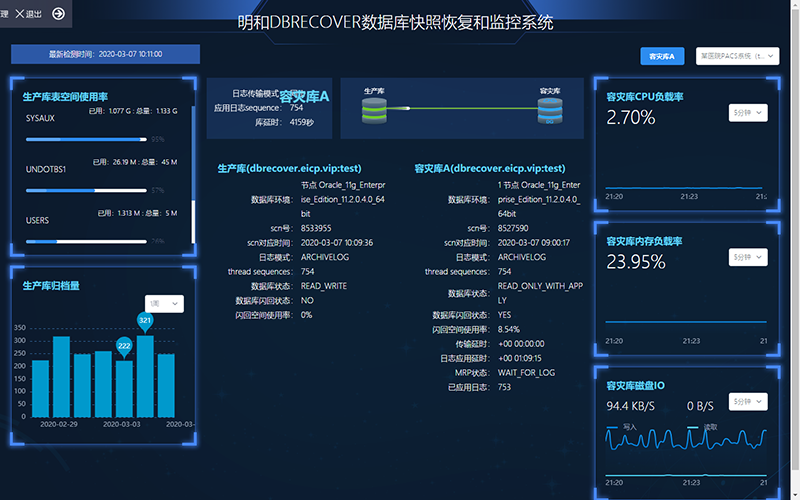Viewport: 800px width, 500px height.
Task: Click the X icon beside 退出
Action: (20, 14)
